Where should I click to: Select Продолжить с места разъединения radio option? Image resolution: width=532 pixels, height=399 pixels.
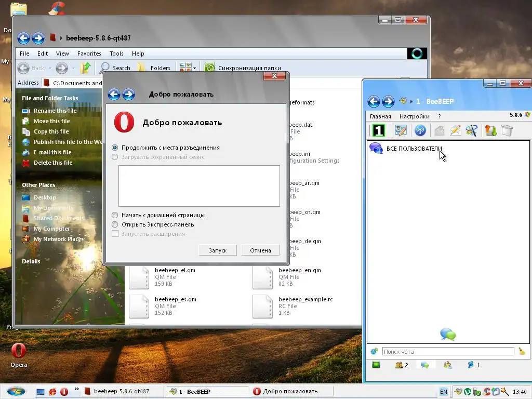[x=115, y=148]
